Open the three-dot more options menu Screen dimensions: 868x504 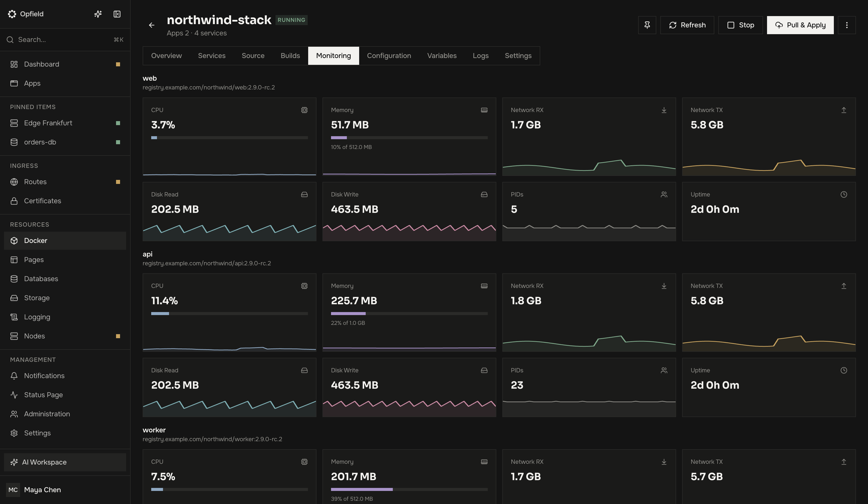[x=847, y=25]
